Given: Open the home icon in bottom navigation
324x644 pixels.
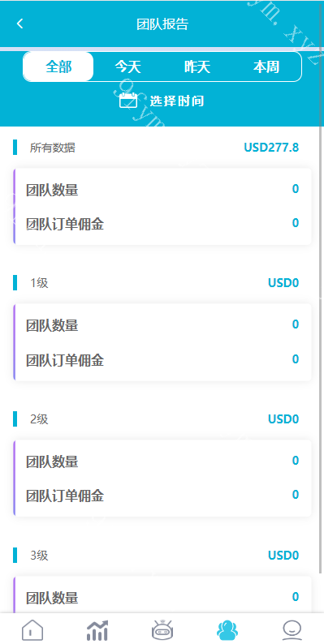Looking at the screenshot, I should click(x=32, y=629).
